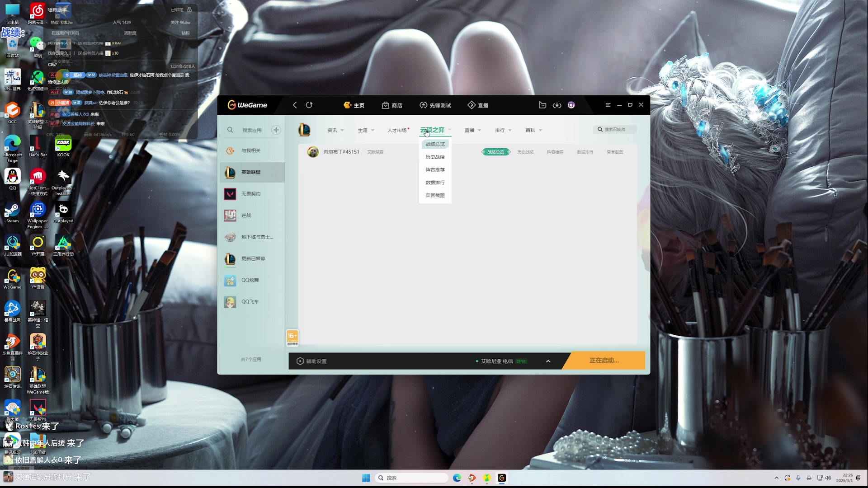This screenshot has width=868, height=488.
Task: Open Microsoft Edge desktop shortcut
Action: click(13, 149)
